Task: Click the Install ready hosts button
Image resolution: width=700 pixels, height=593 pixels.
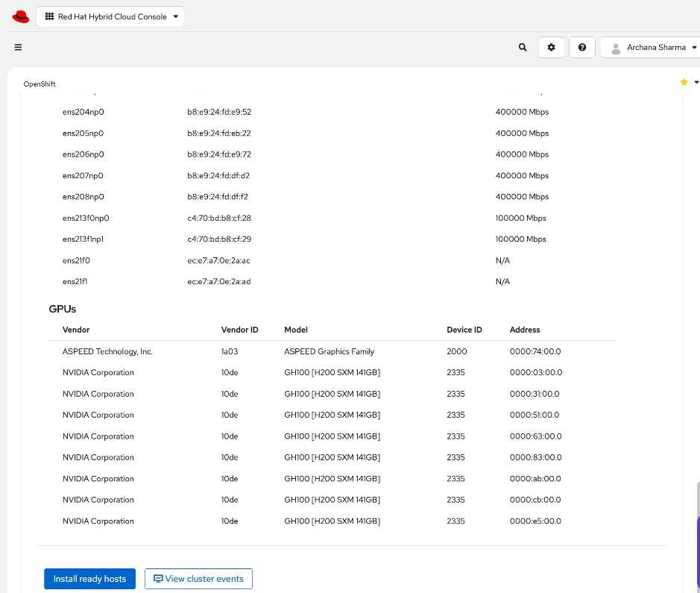Action: [89, 578]
